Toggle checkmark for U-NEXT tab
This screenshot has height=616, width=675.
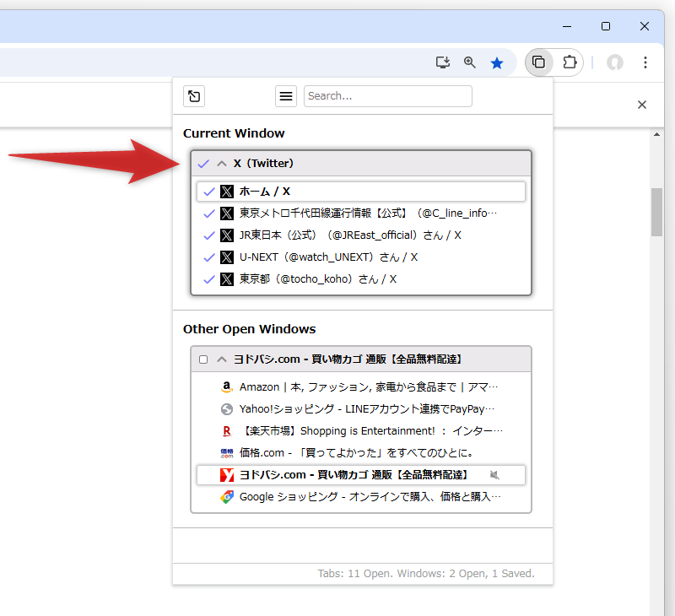click(209, 257)
